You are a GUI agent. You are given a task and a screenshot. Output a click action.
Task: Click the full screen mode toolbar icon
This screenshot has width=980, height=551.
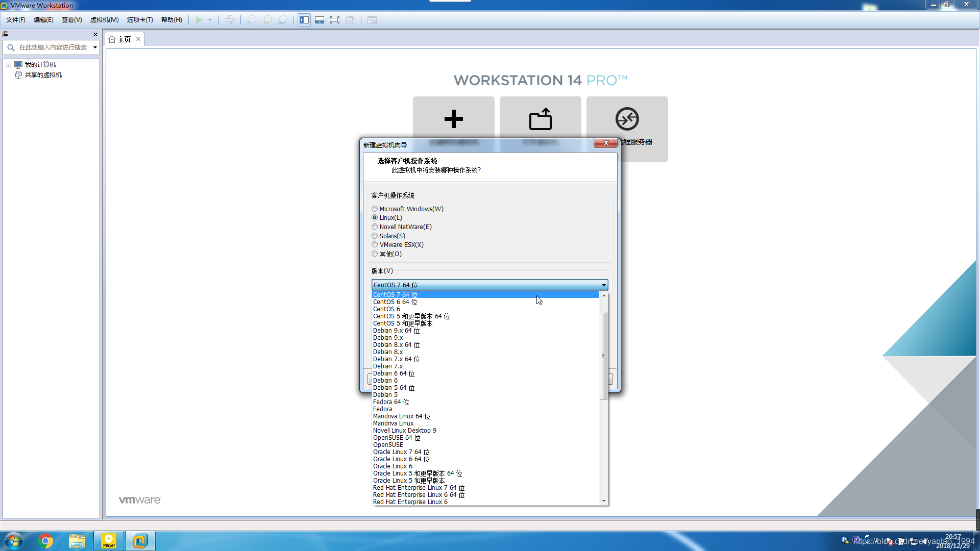click(x=335, y=20)
